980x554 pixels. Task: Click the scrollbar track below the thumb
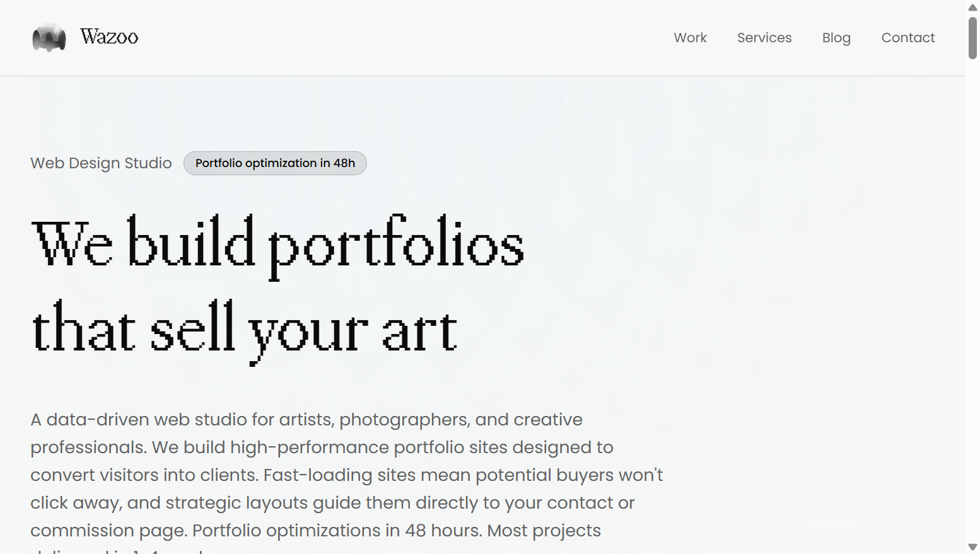973,284
